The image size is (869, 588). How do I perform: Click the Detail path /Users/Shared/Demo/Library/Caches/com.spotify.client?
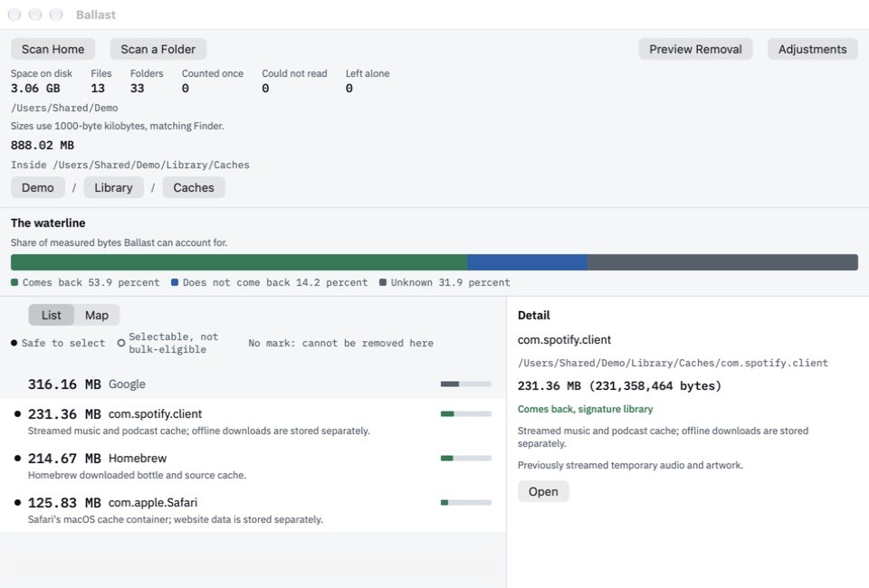point(673,364)
